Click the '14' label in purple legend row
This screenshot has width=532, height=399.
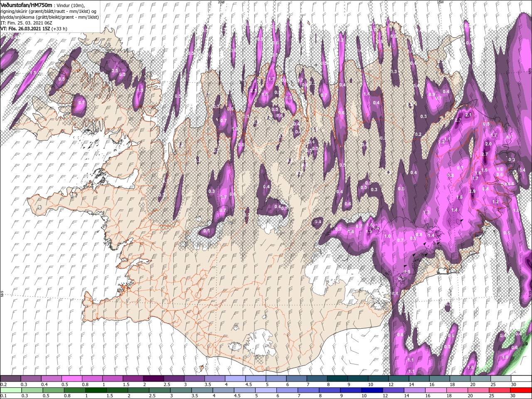tap(411, 384)
